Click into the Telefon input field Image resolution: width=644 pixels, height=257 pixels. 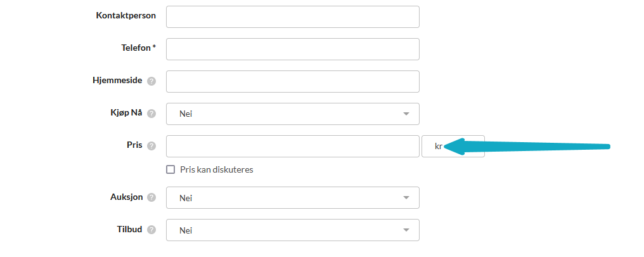(292, 49)
